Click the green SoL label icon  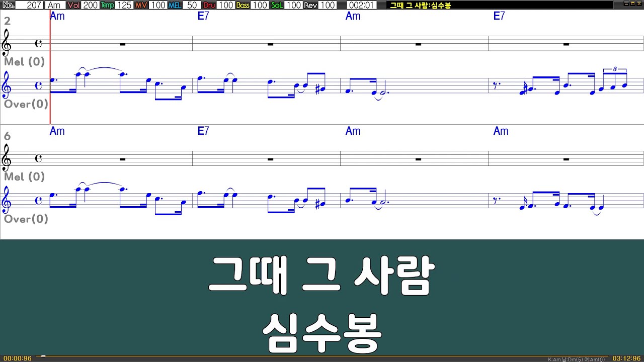(277, 5)
